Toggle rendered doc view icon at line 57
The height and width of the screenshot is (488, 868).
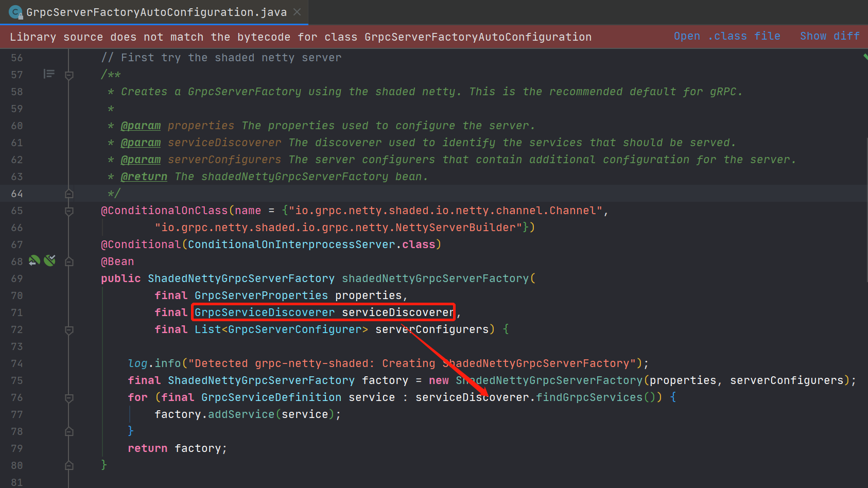click(49, 74)
